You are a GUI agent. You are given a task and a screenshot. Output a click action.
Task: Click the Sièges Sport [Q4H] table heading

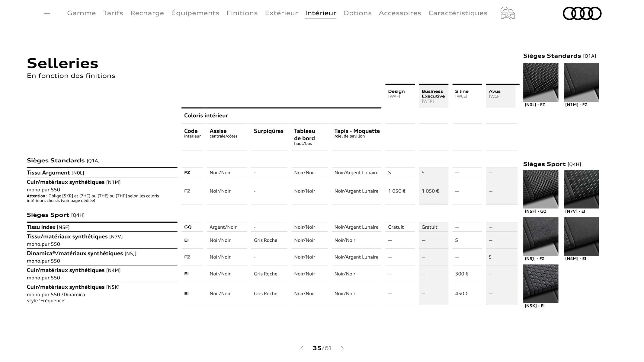point(56,215)
